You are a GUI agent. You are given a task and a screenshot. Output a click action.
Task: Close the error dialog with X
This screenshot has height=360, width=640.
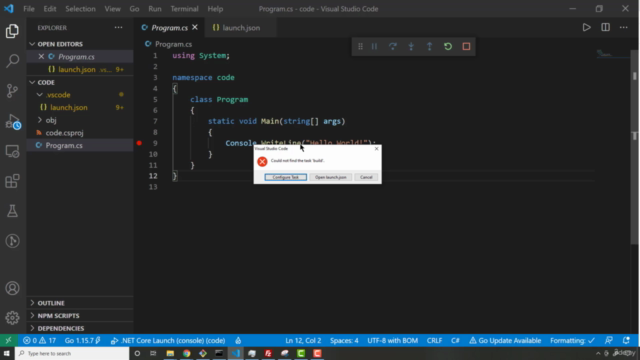coord(376,149)
